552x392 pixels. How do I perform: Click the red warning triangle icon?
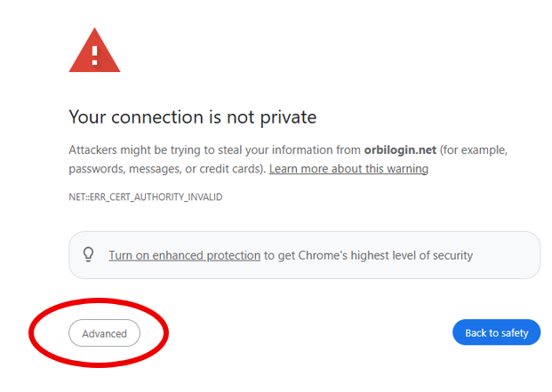[x=94, y=51]
